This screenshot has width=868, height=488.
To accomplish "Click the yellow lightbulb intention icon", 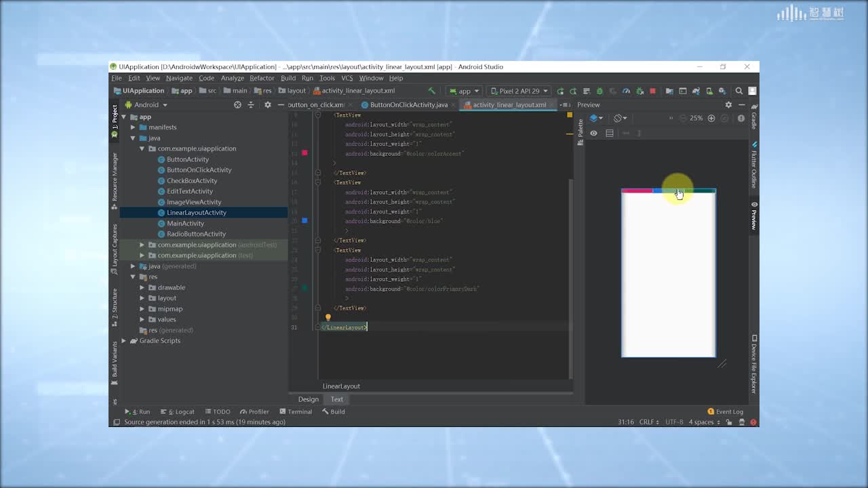I will click(328, 317).
